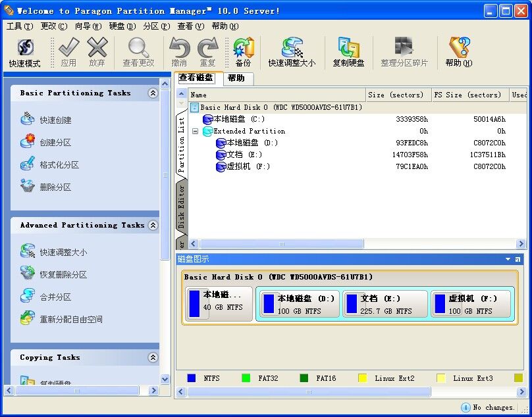
Task: Click the 放弃 (Discard) toolbar button
Action: click(99, 47)
